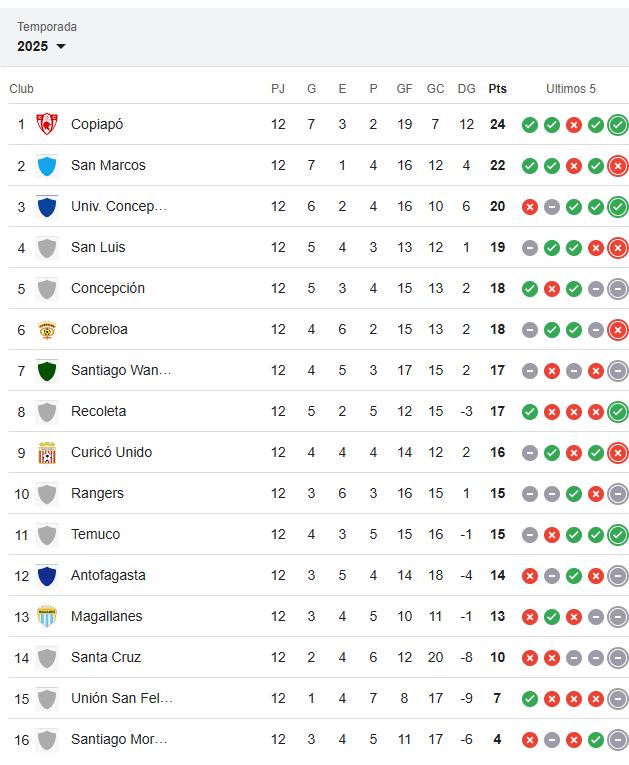Select the DG column header
Image resolution: width=629 pixels, height=765 pixels.
pos(467,89)
